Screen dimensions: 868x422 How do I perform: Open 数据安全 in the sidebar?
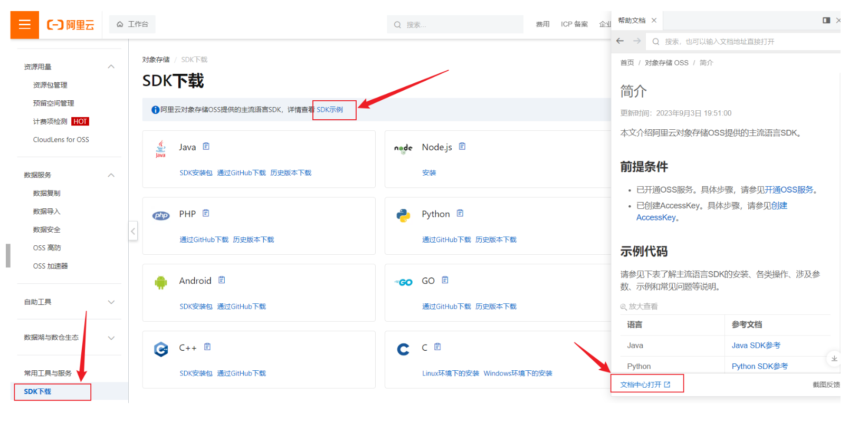(x=47, y=230)
